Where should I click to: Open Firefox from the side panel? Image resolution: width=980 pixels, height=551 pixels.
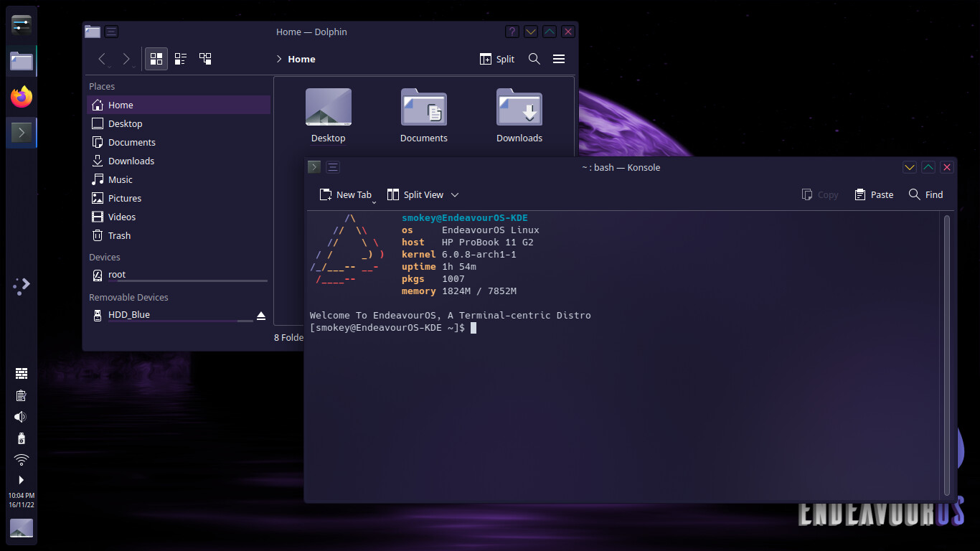coord(22,96)
